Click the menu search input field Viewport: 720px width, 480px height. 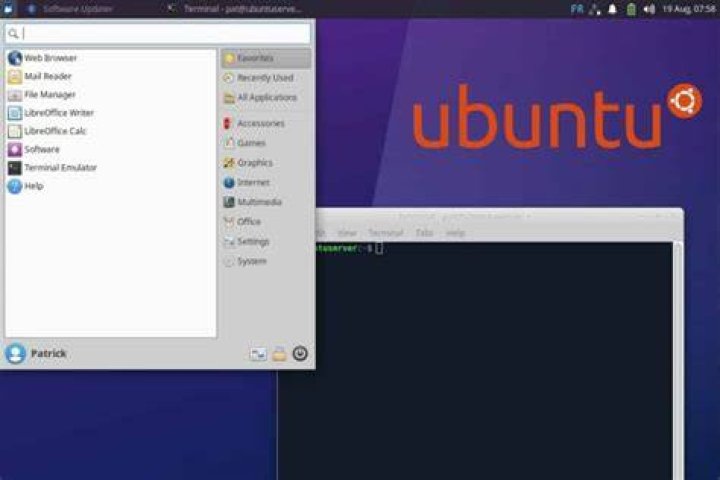click(x=158, y=33)
